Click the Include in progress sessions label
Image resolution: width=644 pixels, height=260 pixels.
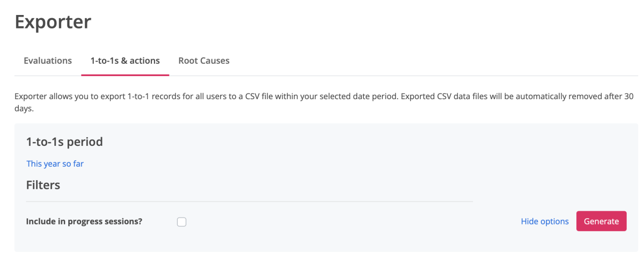click(84, 221)
